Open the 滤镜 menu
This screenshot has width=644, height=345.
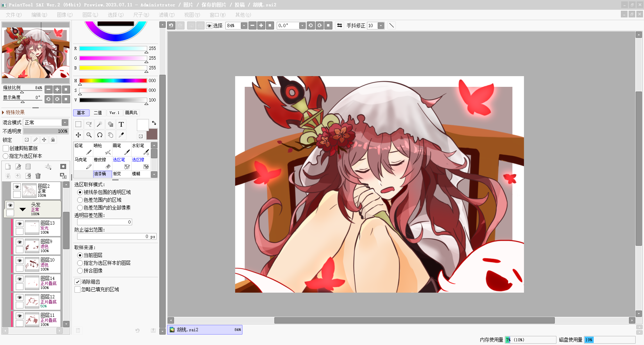[x=166, y=15]
